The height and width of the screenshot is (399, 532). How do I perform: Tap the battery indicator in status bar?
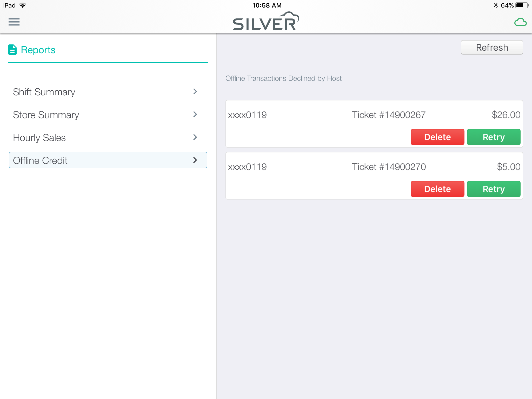pos(522,5)
